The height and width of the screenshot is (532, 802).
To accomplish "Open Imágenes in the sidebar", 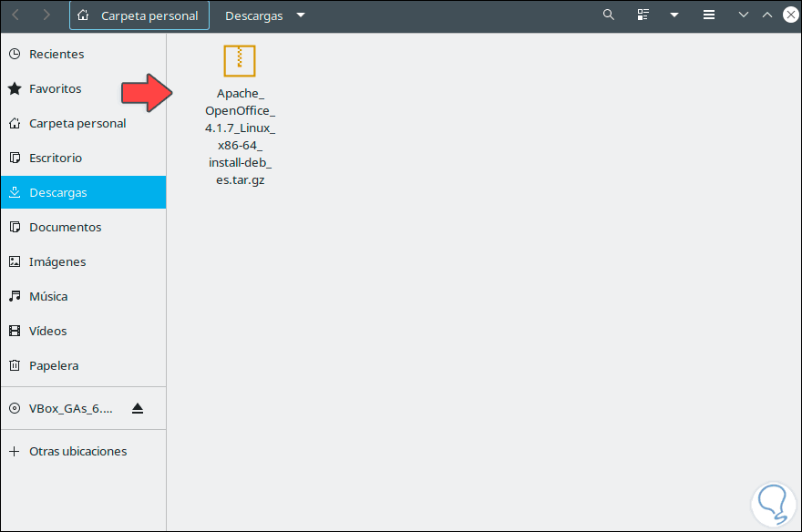I will click(83, 262).
